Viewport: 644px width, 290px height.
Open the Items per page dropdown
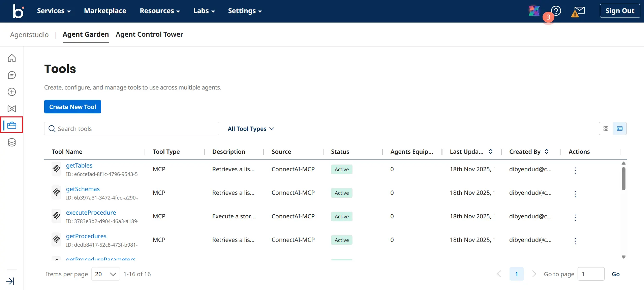click(x=105, y=274)
